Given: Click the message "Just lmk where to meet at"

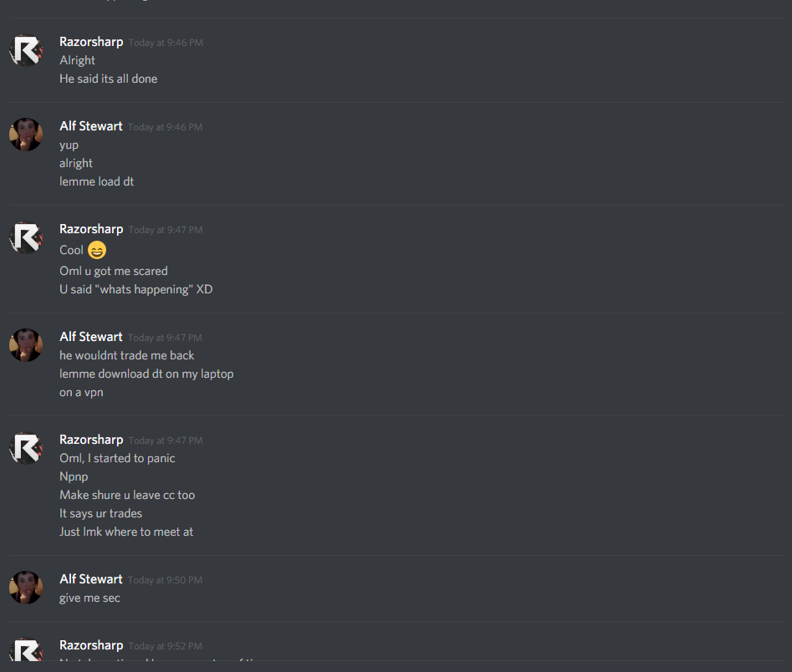Looking at the screenshot, I should (x=126, y=532).
